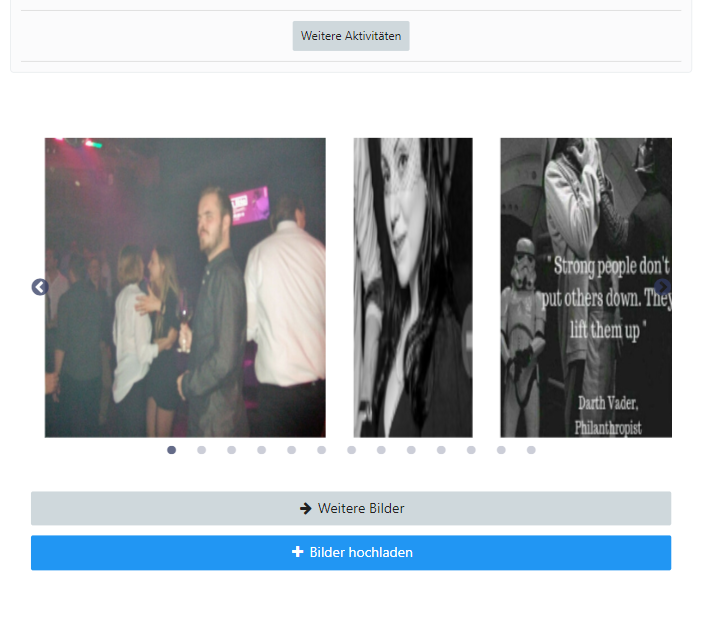The height and width of the screenshot is (617, 703).
Task: Select the eighth carousel pagination dot
Action: (381, 450)
